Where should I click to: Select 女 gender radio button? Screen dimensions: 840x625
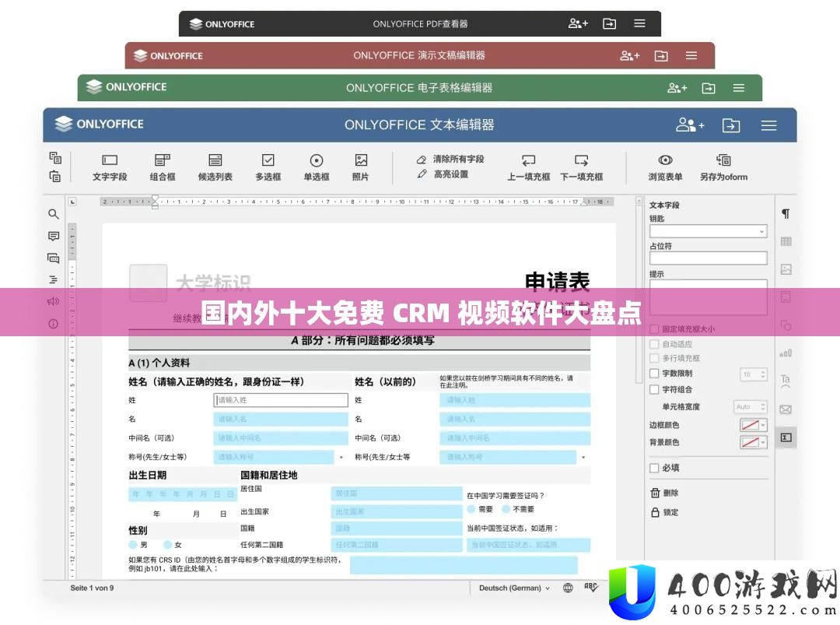pyautogui.click(x=168, y=545)
